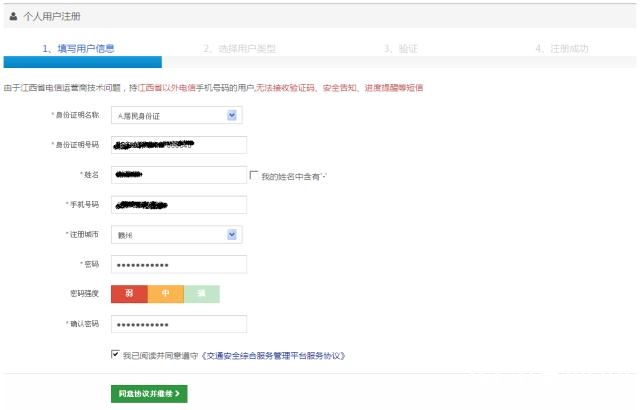Click step 4 注册成功
The height and width of the screenshot is (410, 640).
pyautogui.click(x=561, y=48)
